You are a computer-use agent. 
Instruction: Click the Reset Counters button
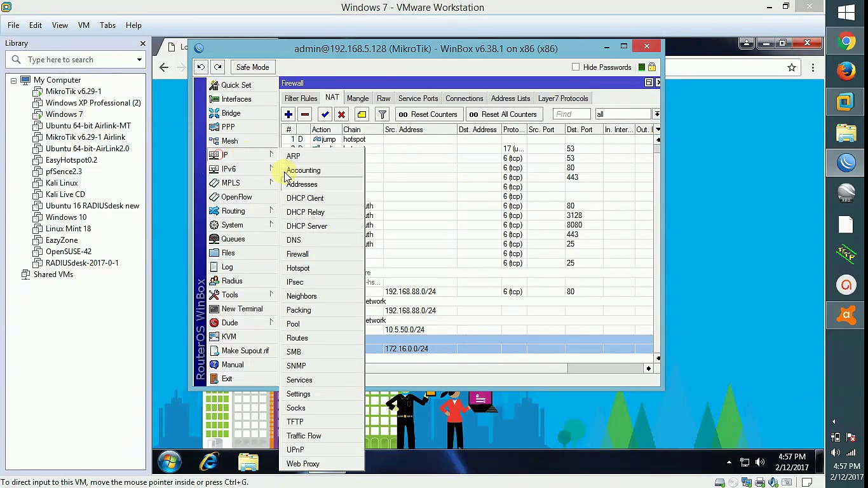pyautogui.click(x=428, y=114)
